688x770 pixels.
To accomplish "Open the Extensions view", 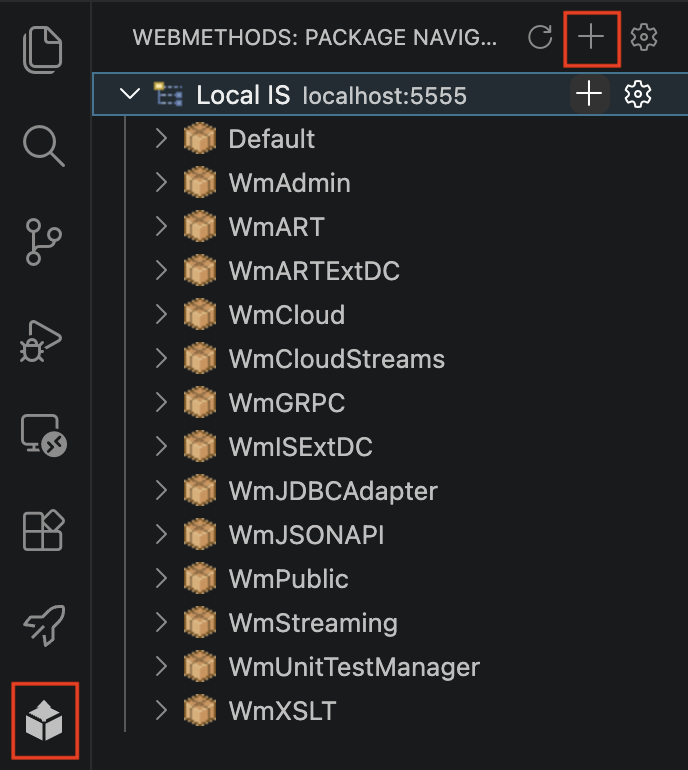I will (x=44, y=530).
